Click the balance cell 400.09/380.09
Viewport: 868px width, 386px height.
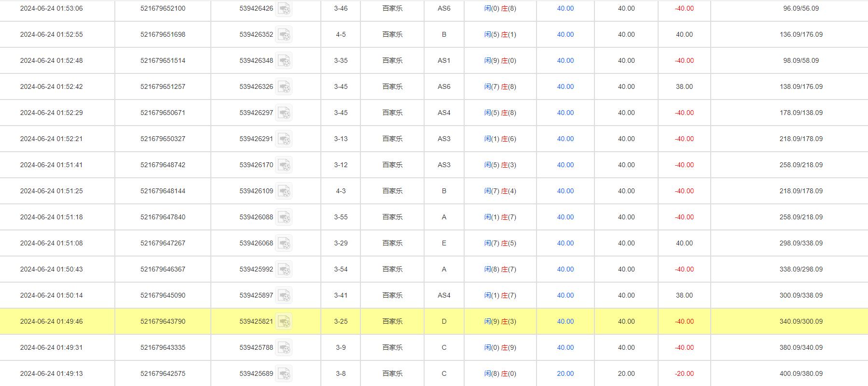pos(801,373)
